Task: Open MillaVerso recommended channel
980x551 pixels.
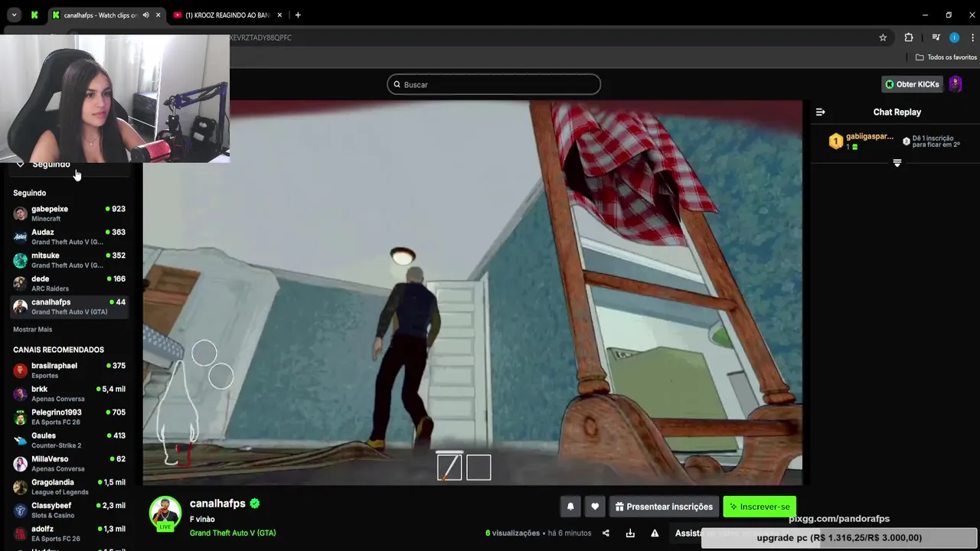Action: click(x=69, y=464)
